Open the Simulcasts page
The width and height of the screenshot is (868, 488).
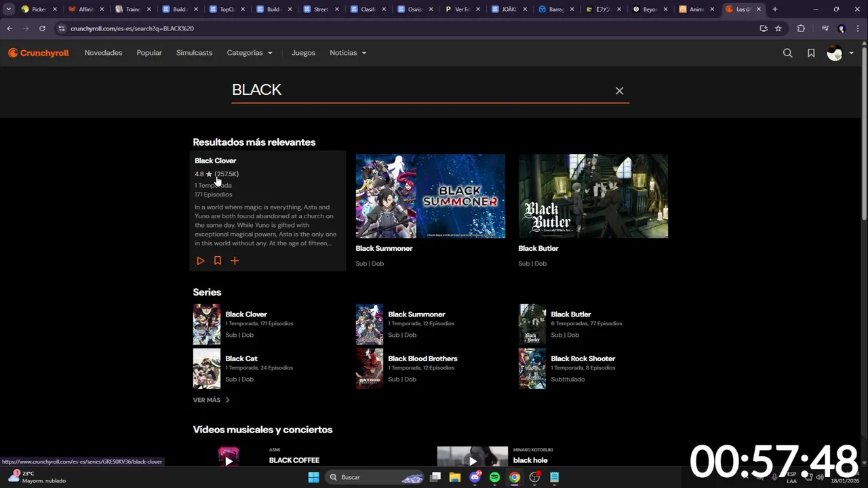coord(194,53)
